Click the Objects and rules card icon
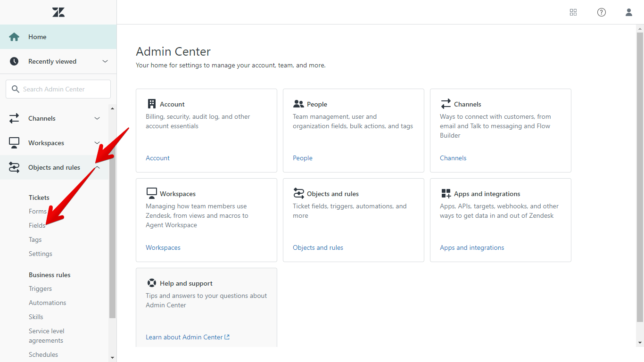 [x=298, y=193]
